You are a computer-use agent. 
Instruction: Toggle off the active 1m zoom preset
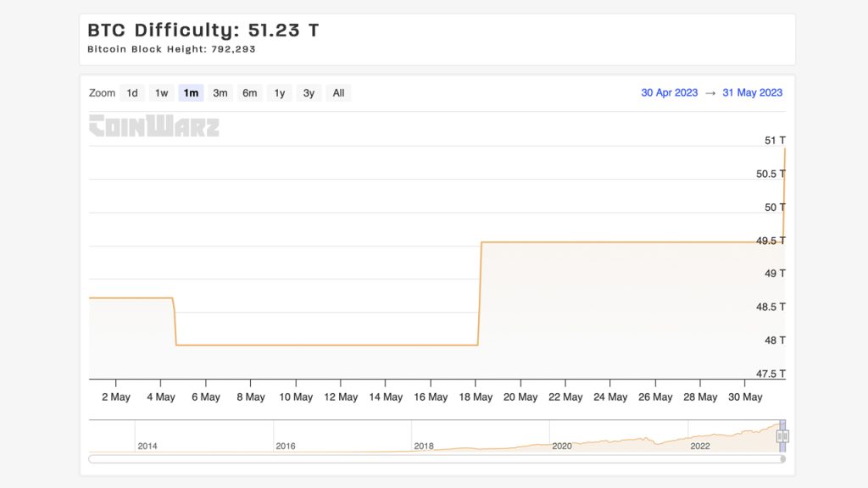191,92
